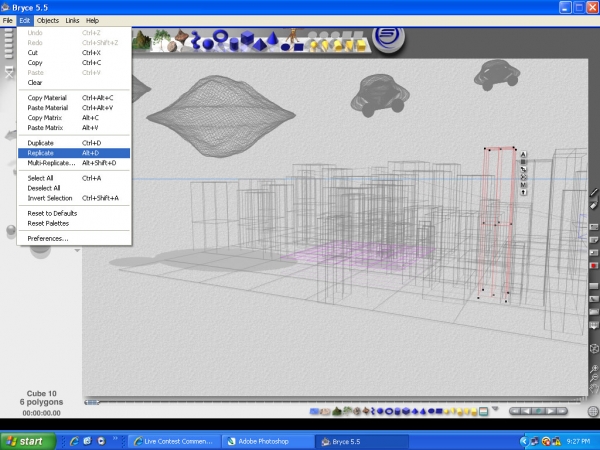Select torus objects in bottom palette
The image size is (600, 450).
389,411
